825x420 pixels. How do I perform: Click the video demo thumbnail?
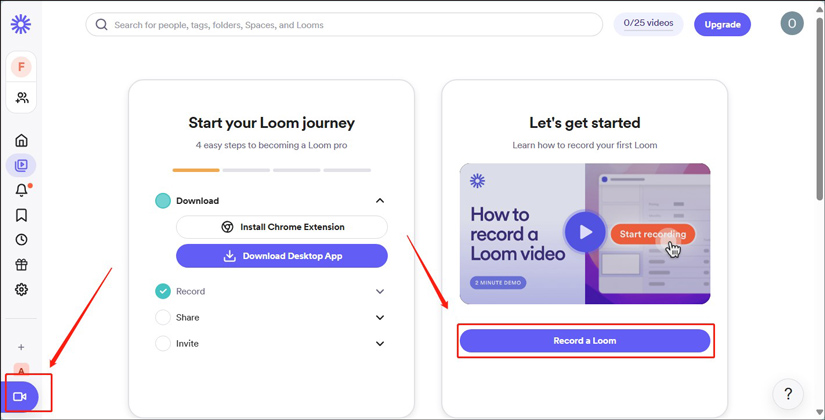585,233
